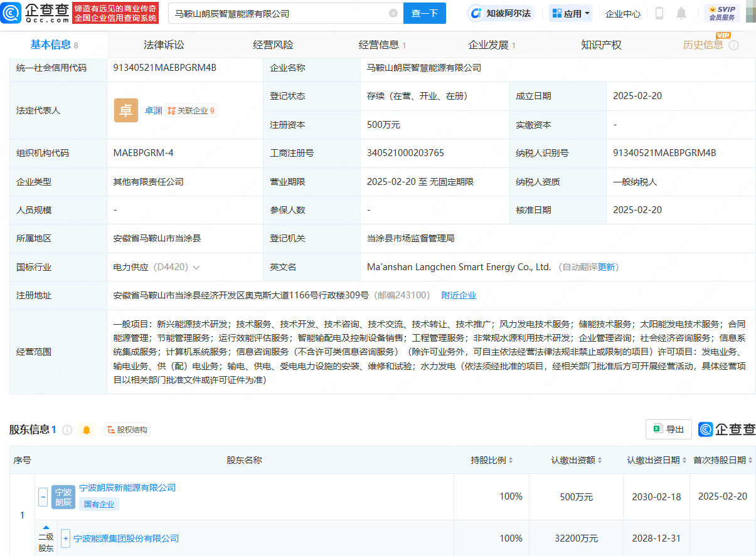Open notifications bell in the top bar
The height and width of the screenshot is (556, 756).
pyautogui.click(x=681, y=13)
